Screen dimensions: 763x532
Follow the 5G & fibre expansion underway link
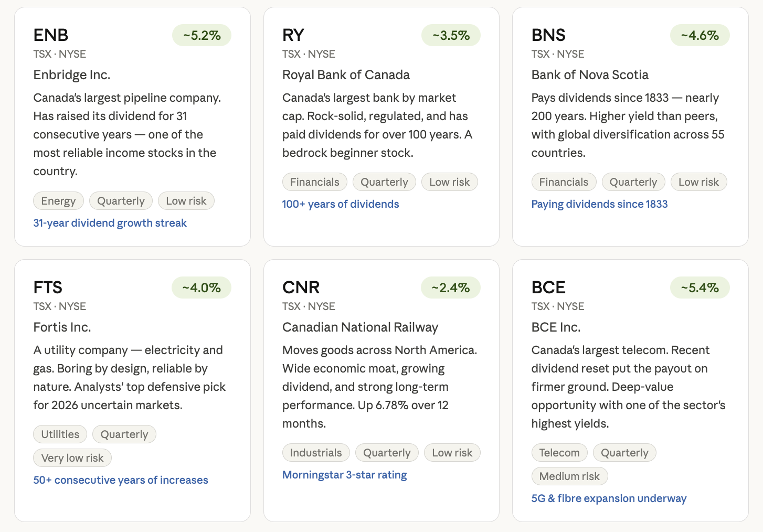pos(609,498)
